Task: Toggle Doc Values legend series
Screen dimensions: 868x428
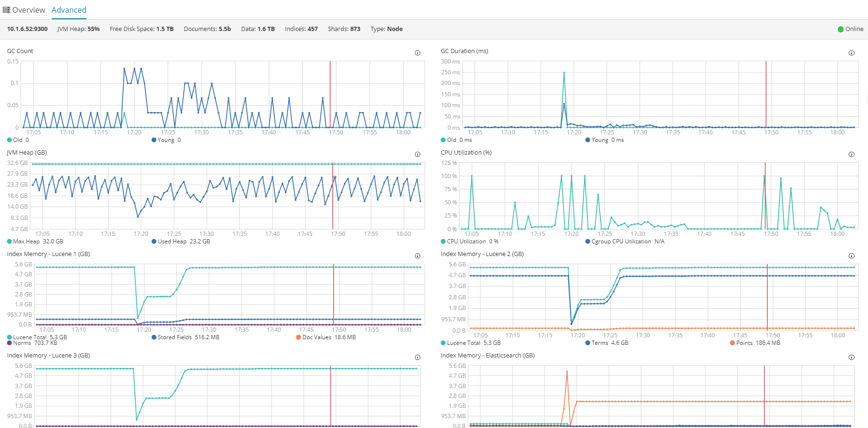Action: [326, 337]
